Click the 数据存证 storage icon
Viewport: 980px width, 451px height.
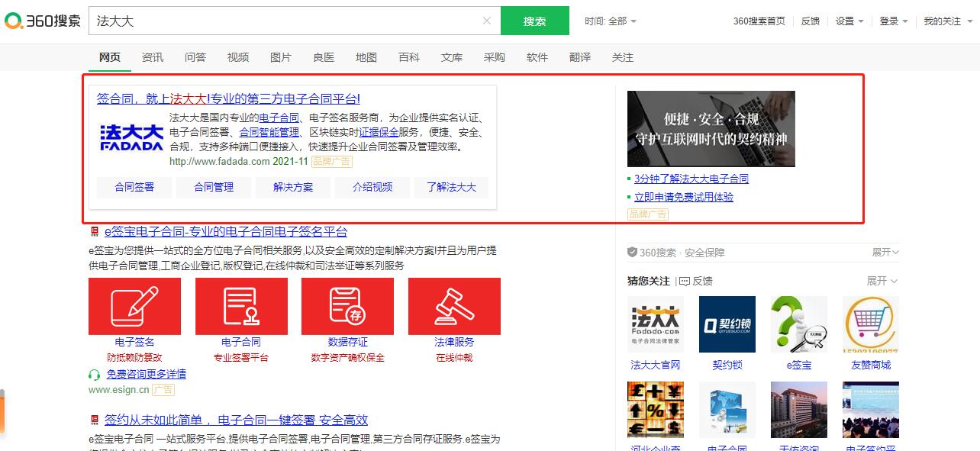(347, 305)
